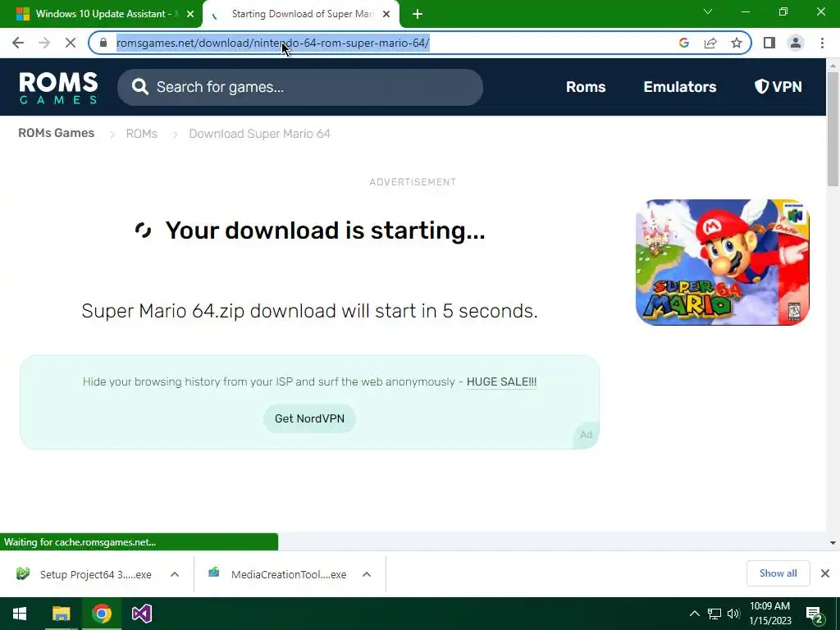Open the browser side panel
This screenshot has width=840, height=630.
(x=769, y=43)
